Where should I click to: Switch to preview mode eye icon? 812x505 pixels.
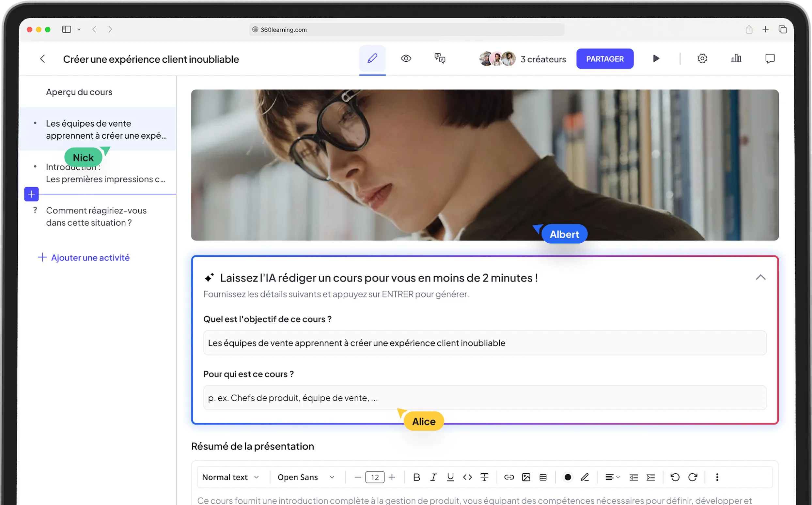coord(406,58)
